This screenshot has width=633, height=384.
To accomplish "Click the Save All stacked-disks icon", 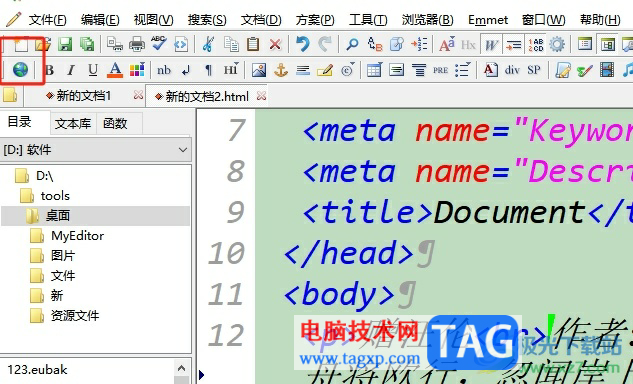I will 87,44.
